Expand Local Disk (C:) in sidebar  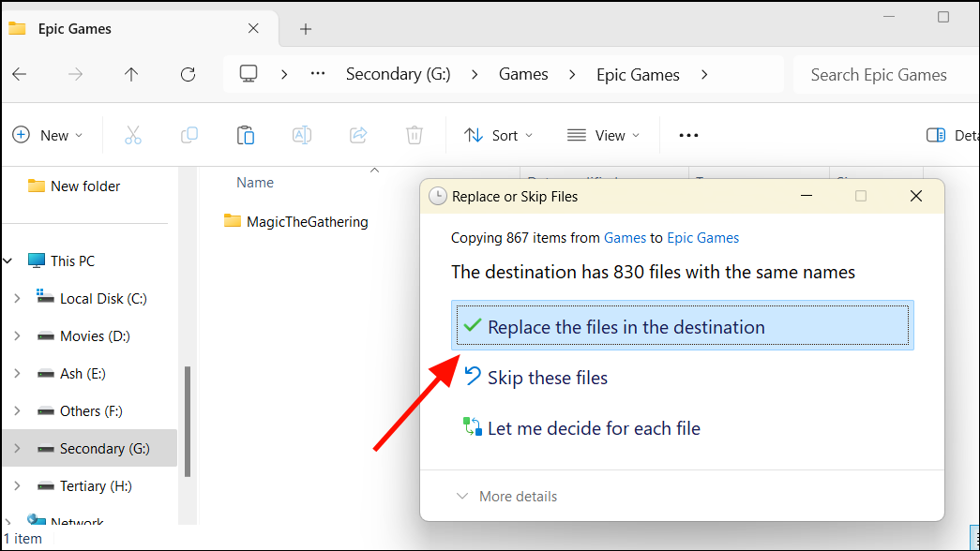click(x=18, y=299)
